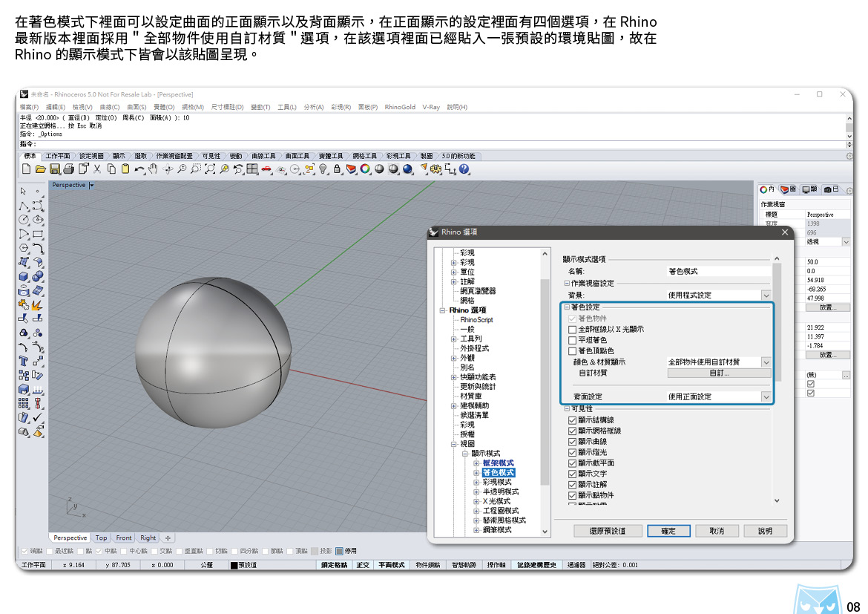Cut selection with the scissors icon
This screenshot has width=868, height=614.
[97, 169]
